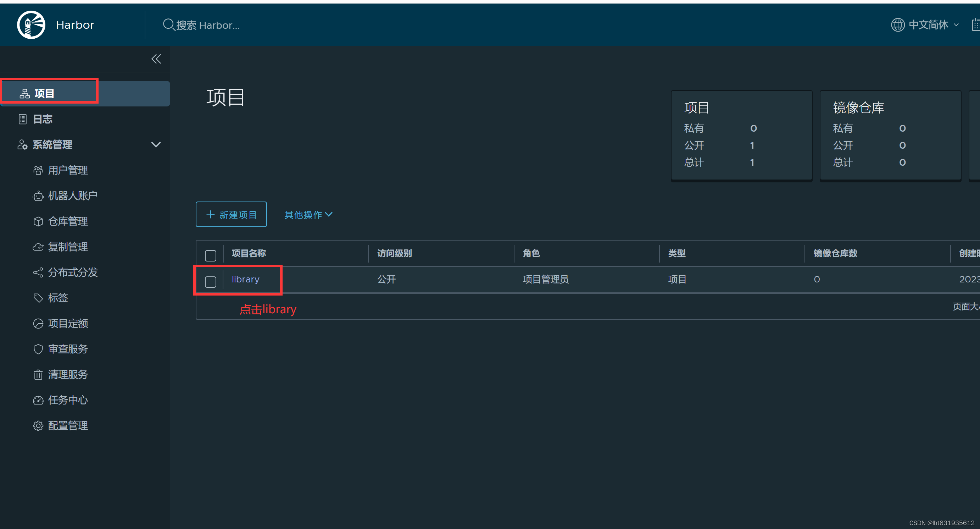Click the 审查服务 shield icon

[38, 349]
